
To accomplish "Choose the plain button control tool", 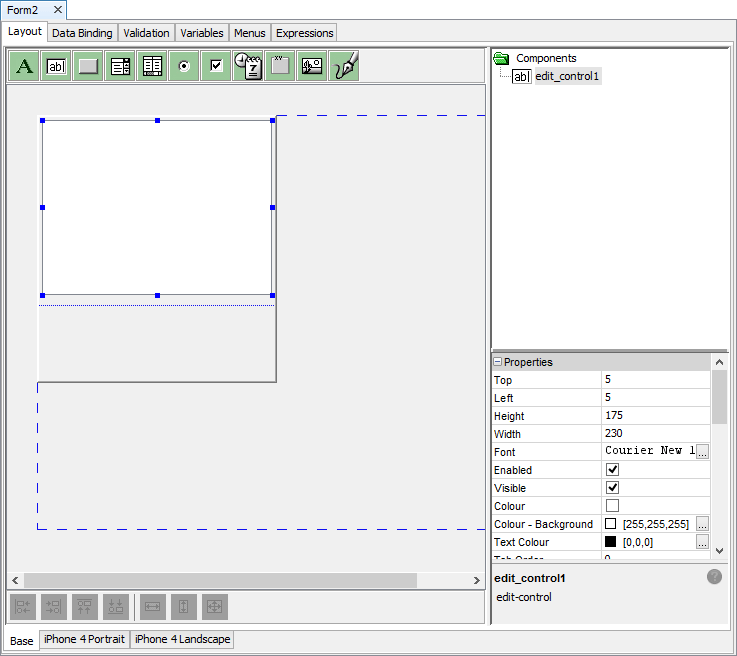I will click(x=89, y=67).
